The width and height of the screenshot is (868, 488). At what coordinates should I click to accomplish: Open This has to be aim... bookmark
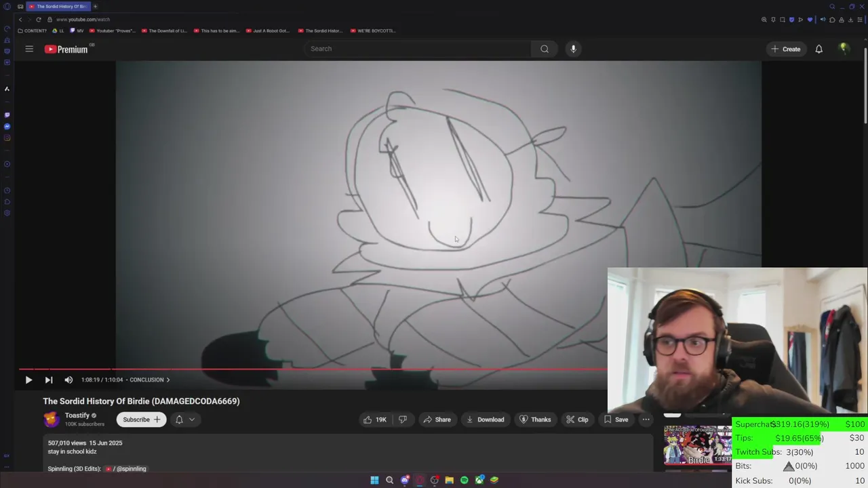pos(216,30)
